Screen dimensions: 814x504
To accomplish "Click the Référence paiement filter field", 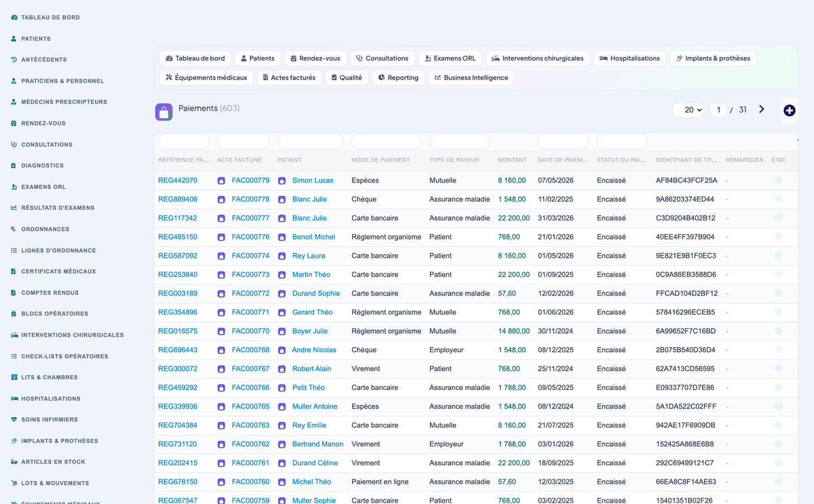I will [183, 141].
